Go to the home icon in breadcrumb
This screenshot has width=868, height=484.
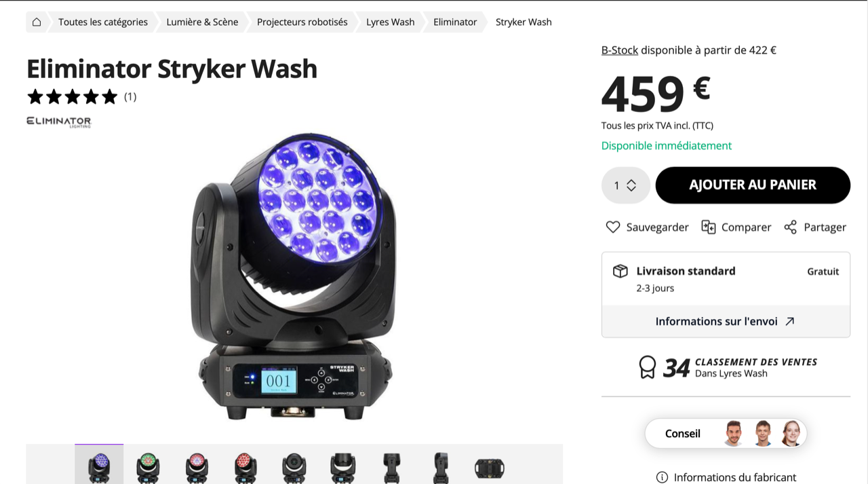click(37, 22)
